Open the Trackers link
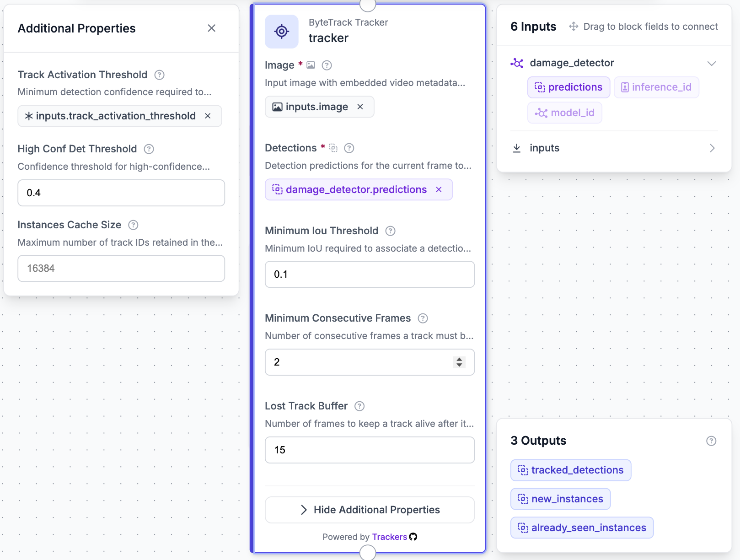Screen dimensions: 740x560 [389, 537]
